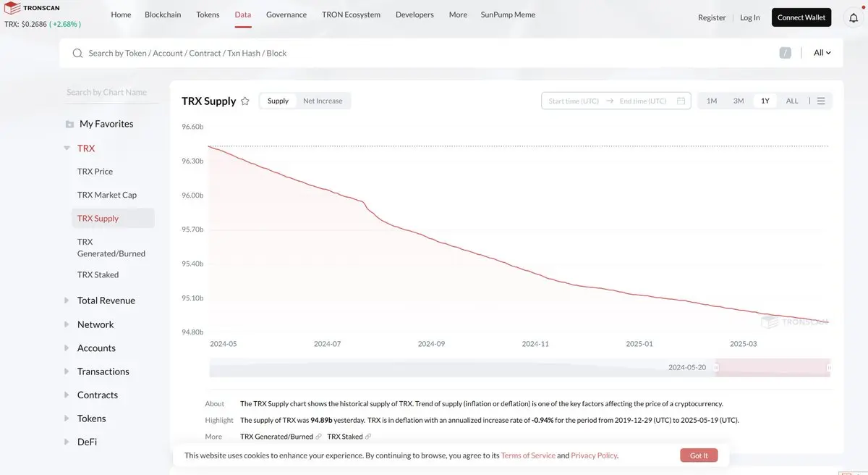This screenshot has width=868, height=475.
Task: Open SunPump Meme page
Action: click(x=508, y=14)
